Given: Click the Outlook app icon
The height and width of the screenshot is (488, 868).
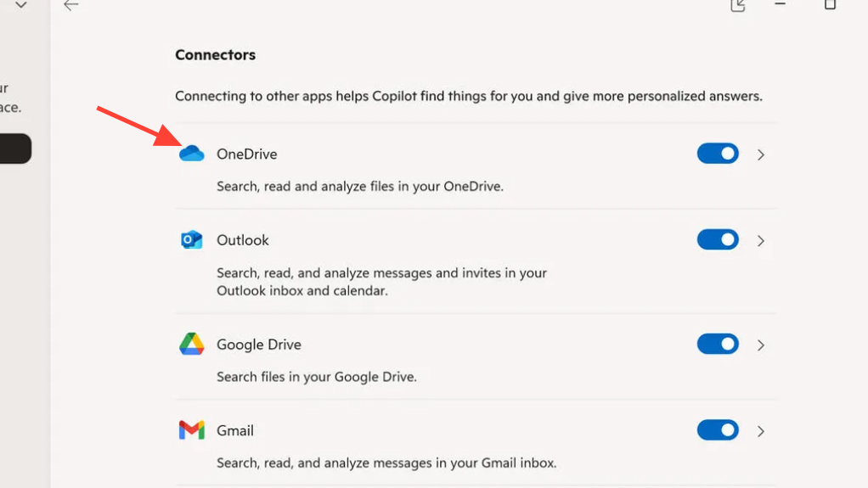Looking at the screenshot, I should point(192,240).
